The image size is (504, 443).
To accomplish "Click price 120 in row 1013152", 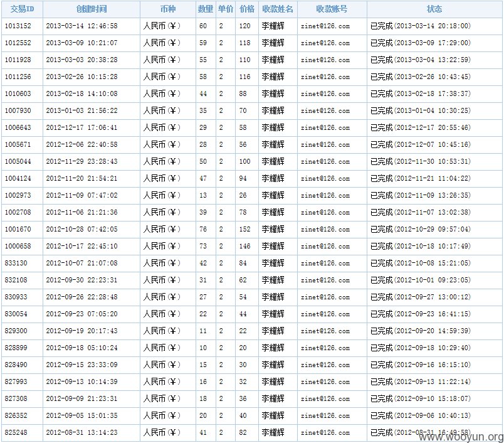I will (244, 26).
